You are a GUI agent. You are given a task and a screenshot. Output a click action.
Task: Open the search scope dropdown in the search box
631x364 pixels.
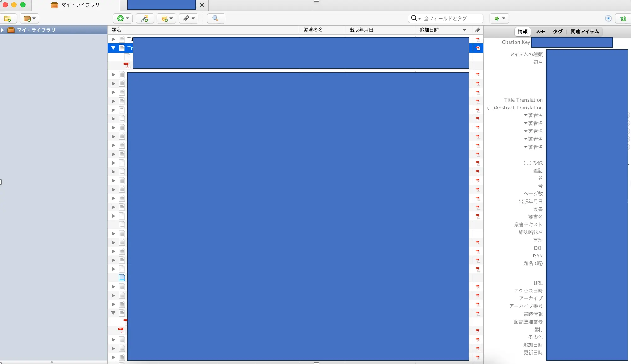tap(420, 18)
